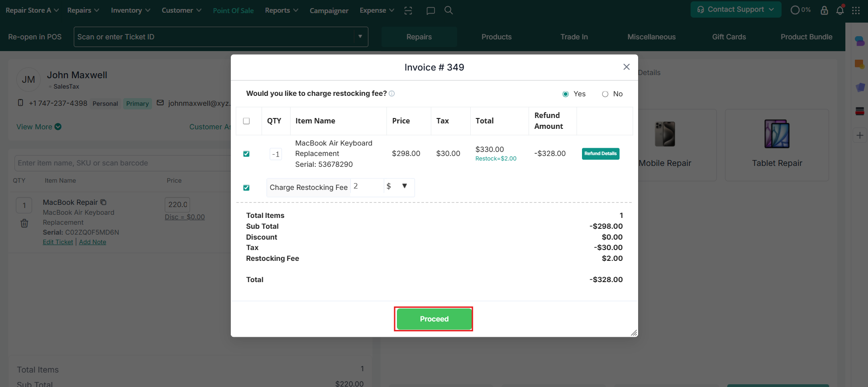Click the blue chat icon in right sidebar
Viewport: 868px width, 387px height.
859,41
